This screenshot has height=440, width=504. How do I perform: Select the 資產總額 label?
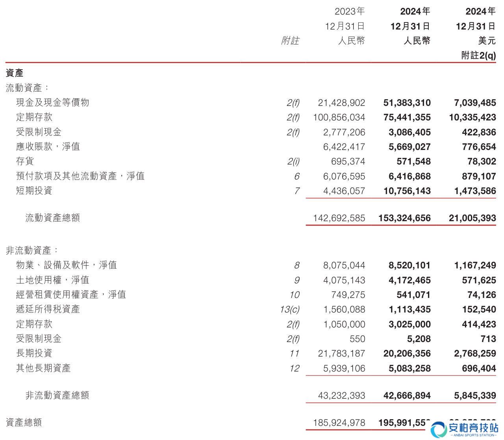click(x=24, y=423)
